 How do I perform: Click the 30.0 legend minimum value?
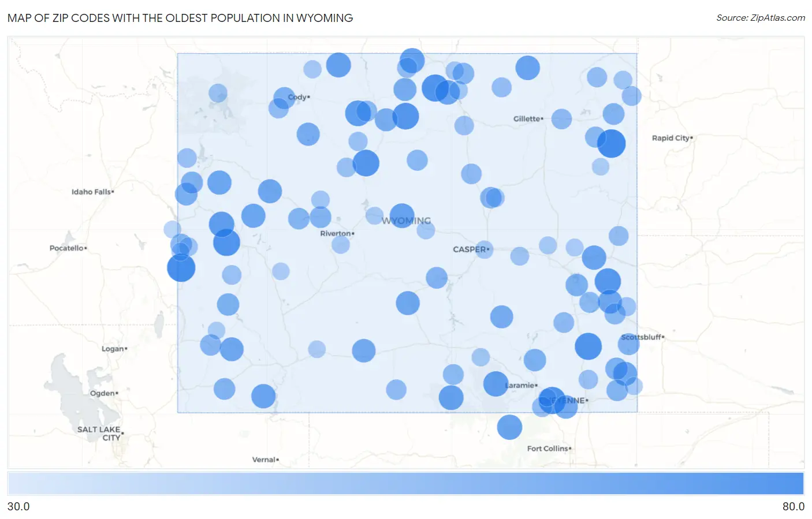click(x=18, y=506)
